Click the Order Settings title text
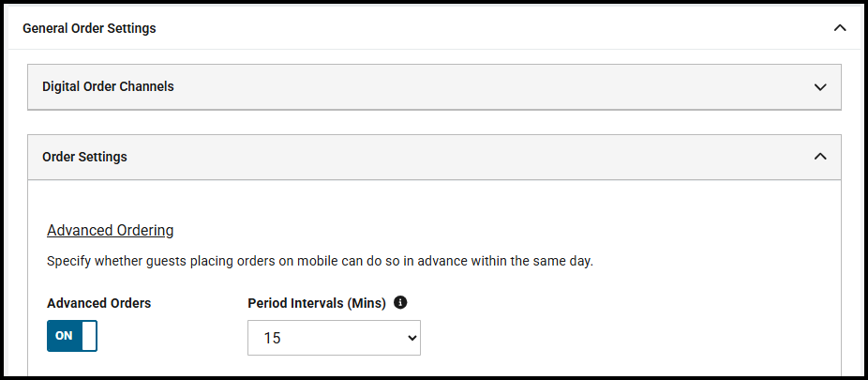This screenshot has height=380, width=868. pyautogui.click(x=84, y=157)
